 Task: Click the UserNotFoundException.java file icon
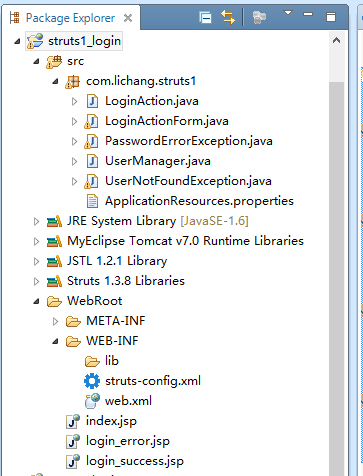pos(91,182)
